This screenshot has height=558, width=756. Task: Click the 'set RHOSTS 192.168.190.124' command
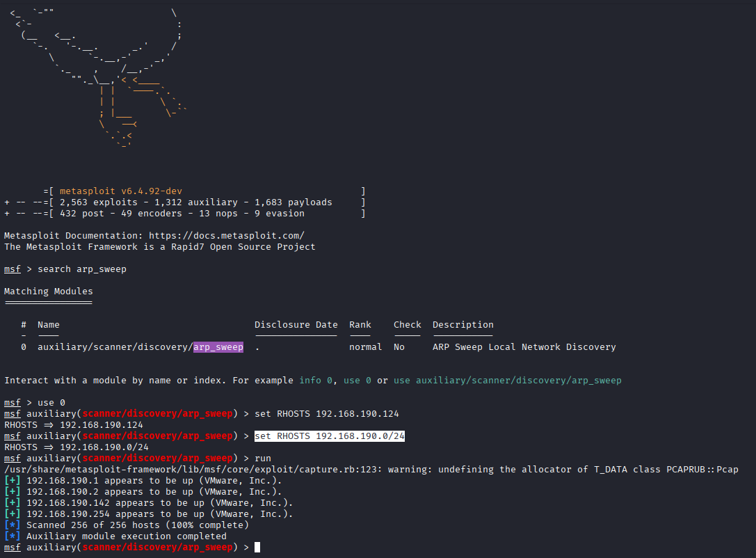pyautogui.click(x=327, y=414)
